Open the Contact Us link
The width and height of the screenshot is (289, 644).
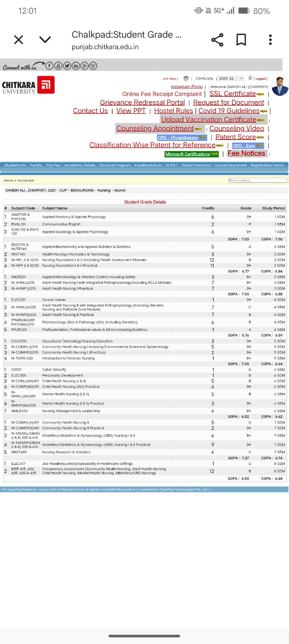pyautogui.click(x=90, y=111)
